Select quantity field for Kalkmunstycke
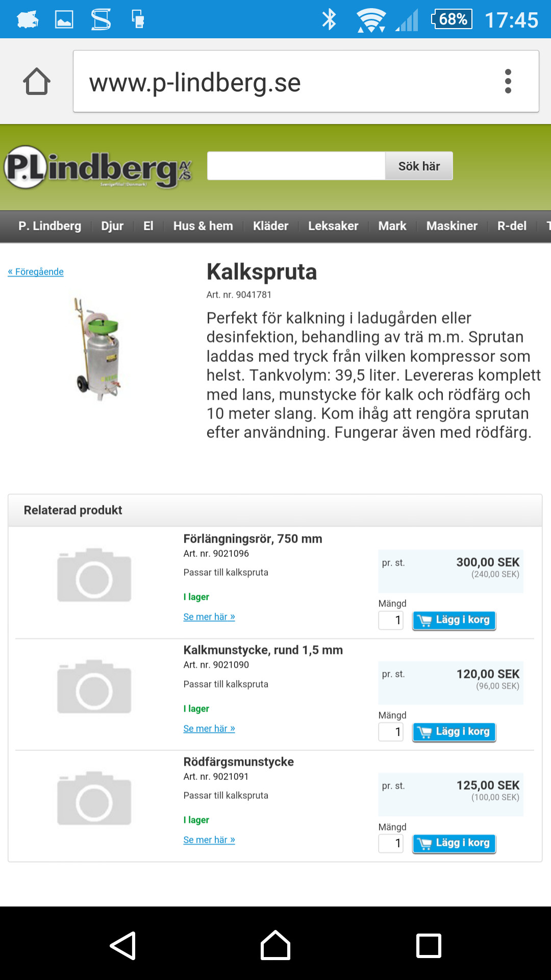The image size is (551, 980). click(391, 732)
